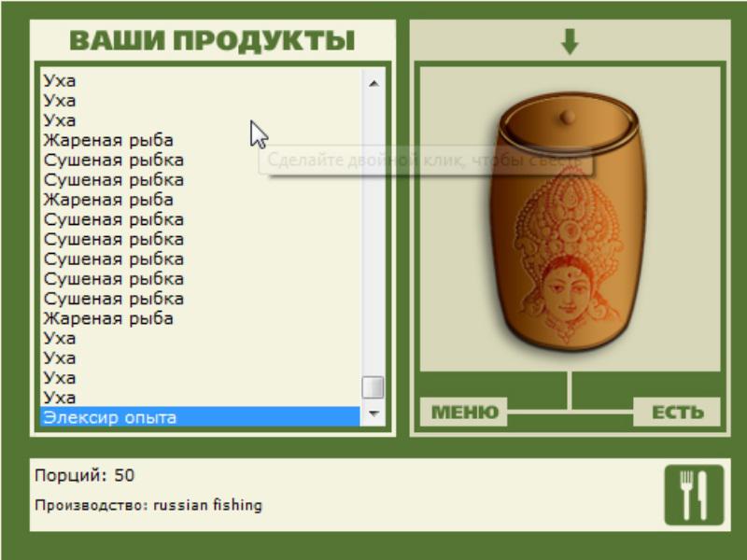
Task: Click the ВАШИ ПРОДУКТЫ heading
Action: tap(213, 40)
